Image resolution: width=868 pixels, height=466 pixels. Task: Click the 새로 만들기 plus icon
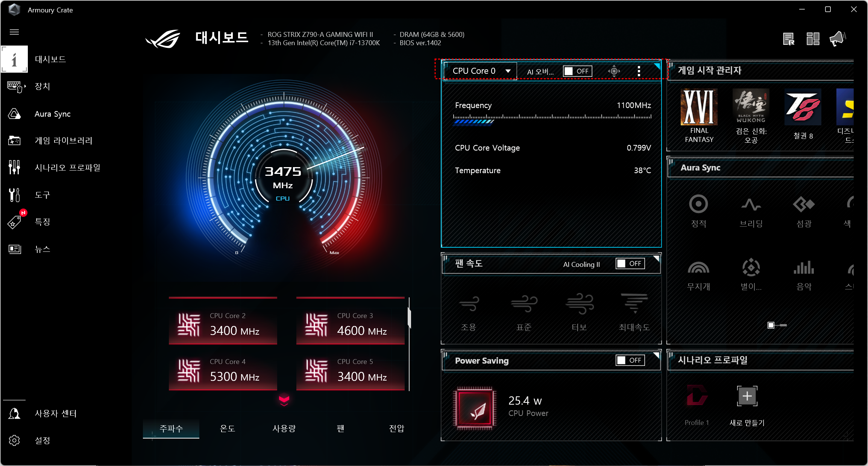coord(747,396)
